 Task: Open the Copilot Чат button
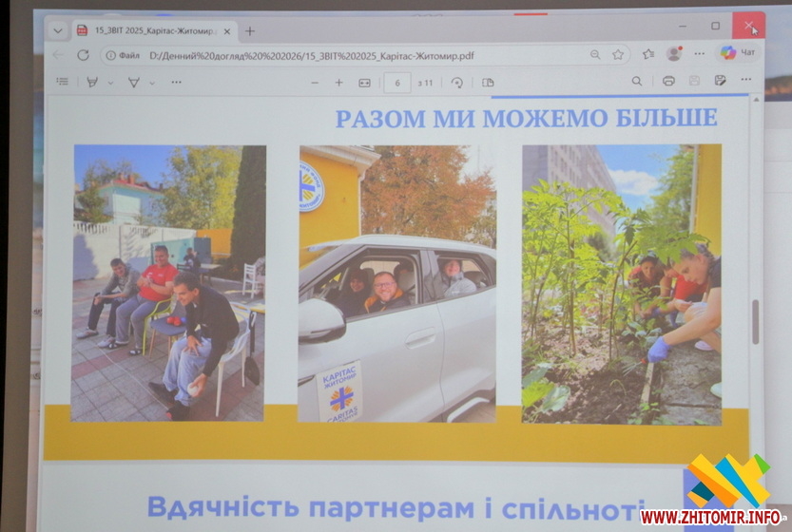pos(738,53)
